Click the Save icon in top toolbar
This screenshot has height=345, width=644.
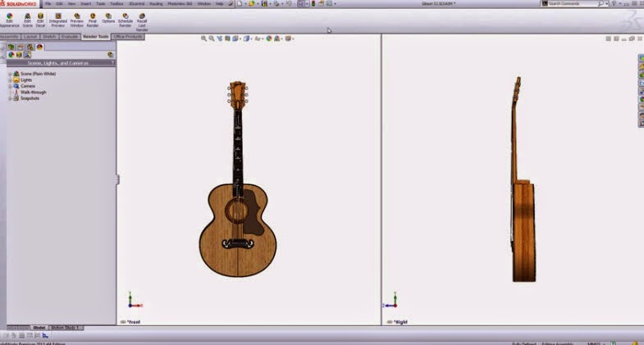264,4
